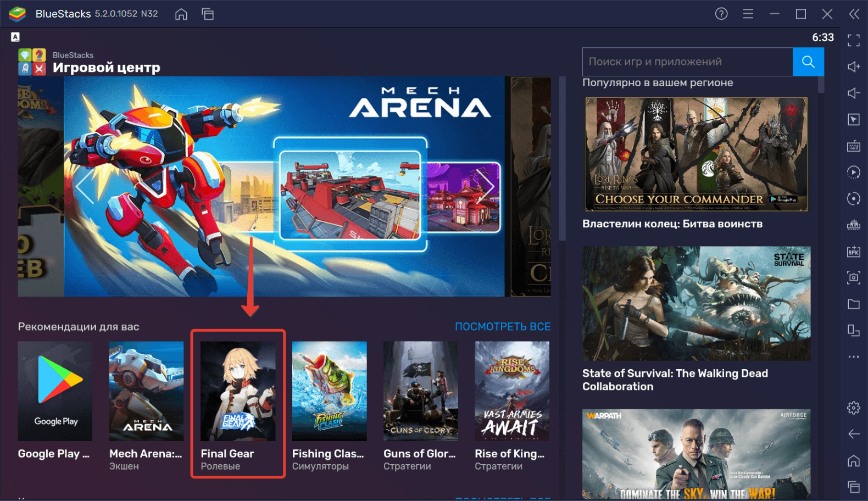Click the search field for games and apps
Viewport: 868px width, 501px height.
click(687, 62)
